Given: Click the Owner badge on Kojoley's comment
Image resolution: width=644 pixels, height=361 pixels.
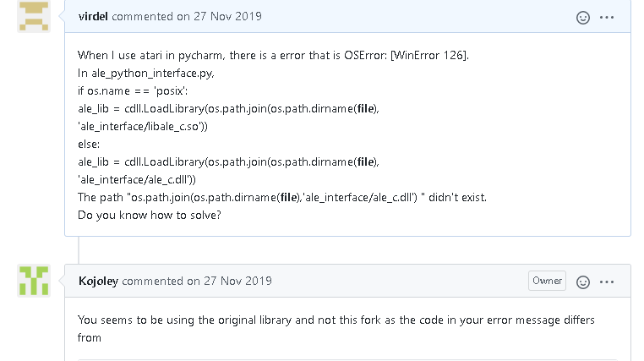Looking at the screenshot, I should point(547,281).
